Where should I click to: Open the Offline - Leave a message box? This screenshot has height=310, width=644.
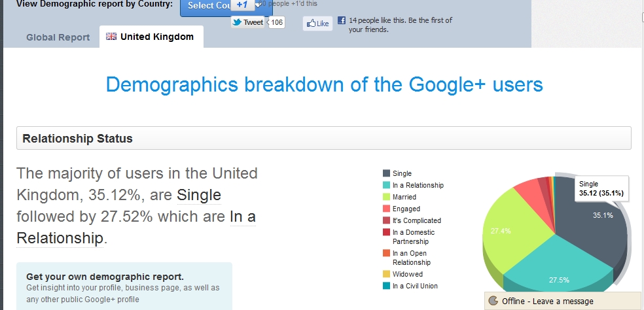pyautogui.click(x=564, y=301)
